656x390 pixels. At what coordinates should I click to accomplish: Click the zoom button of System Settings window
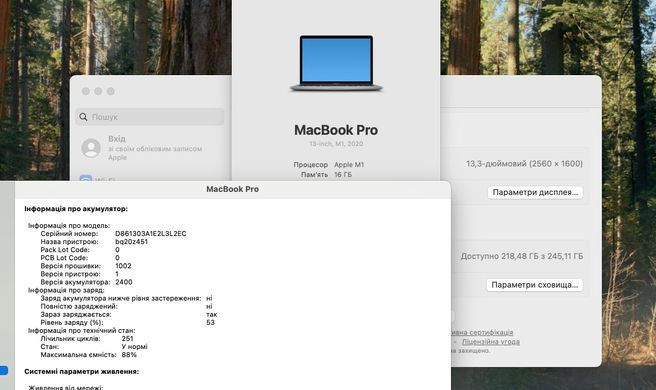coord(111,91)
